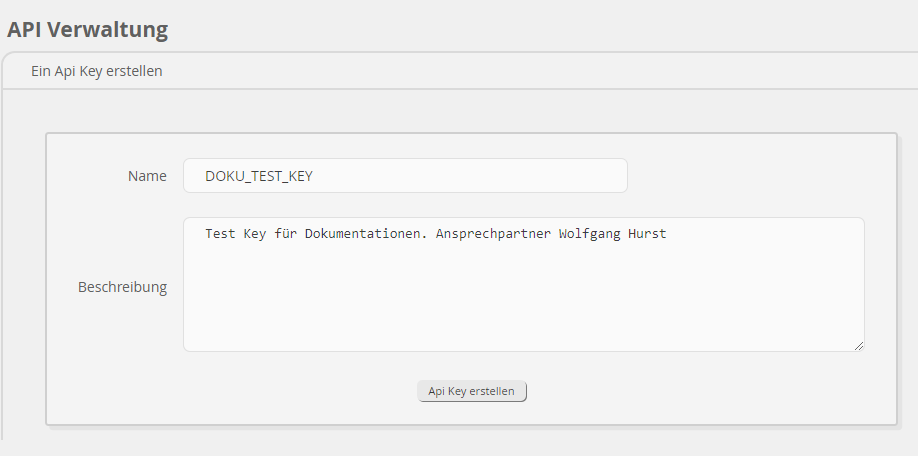Click the word Ansprechpartner in the description
This screenshot has width=918, height=456.
(494, 234)
